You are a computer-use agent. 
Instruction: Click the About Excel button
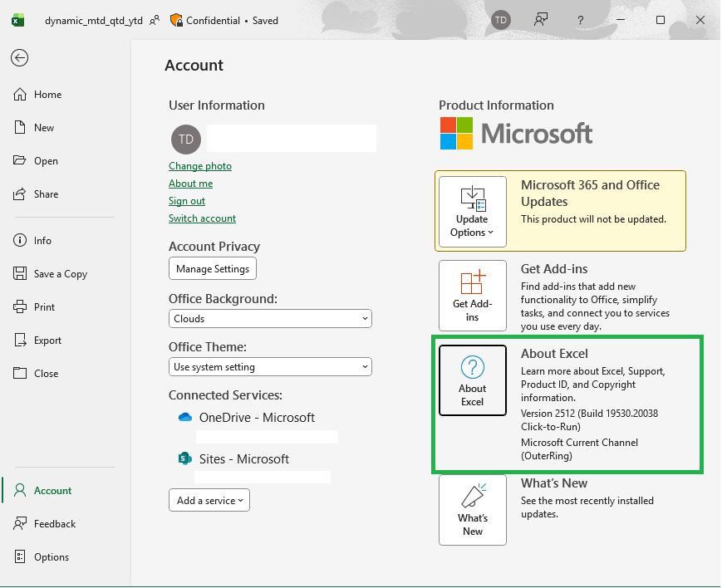coord(473,380)
